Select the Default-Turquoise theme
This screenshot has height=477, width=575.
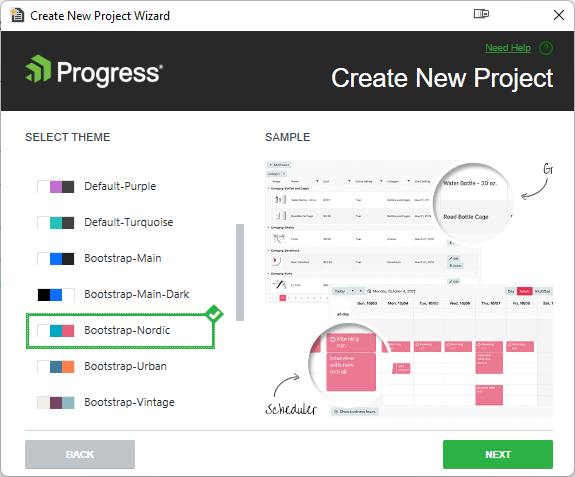click(129, 222)
